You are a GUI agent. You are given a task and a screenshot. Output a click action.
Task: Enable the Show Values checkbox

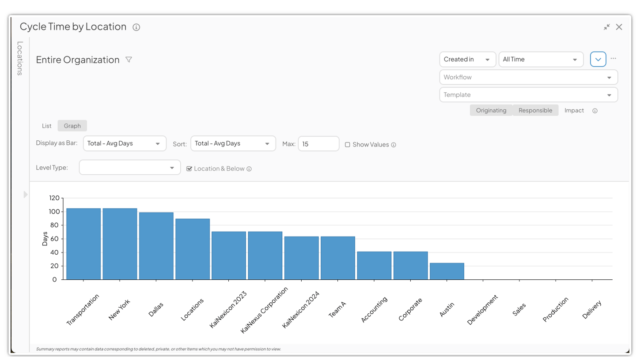point(348,144)
